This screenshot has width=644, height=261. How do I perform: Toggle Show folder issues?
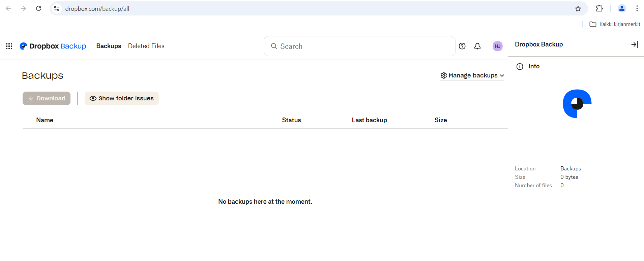(121, 98)
